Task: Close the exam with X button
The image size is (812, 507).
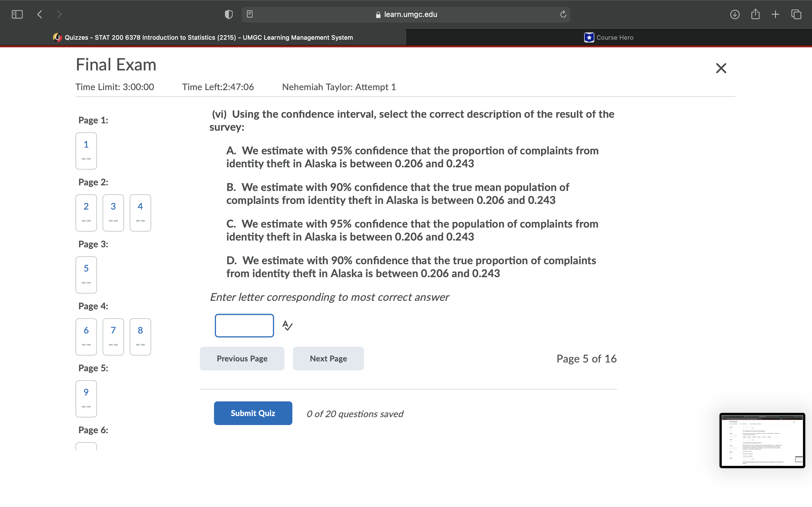Action: pos(721,68)
